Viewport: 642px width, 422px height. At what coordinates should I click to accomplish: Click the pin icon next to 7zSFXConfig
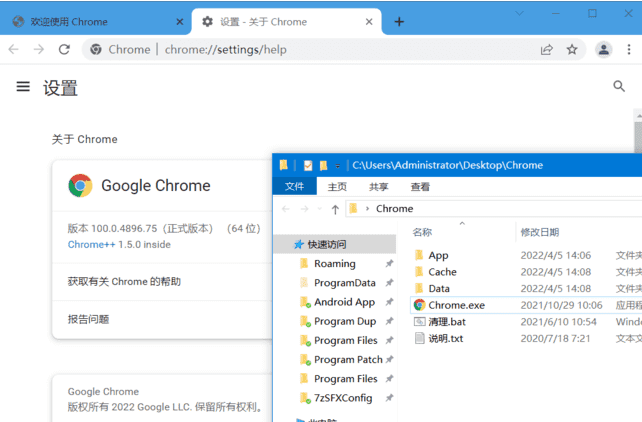(x=389, y=397)
